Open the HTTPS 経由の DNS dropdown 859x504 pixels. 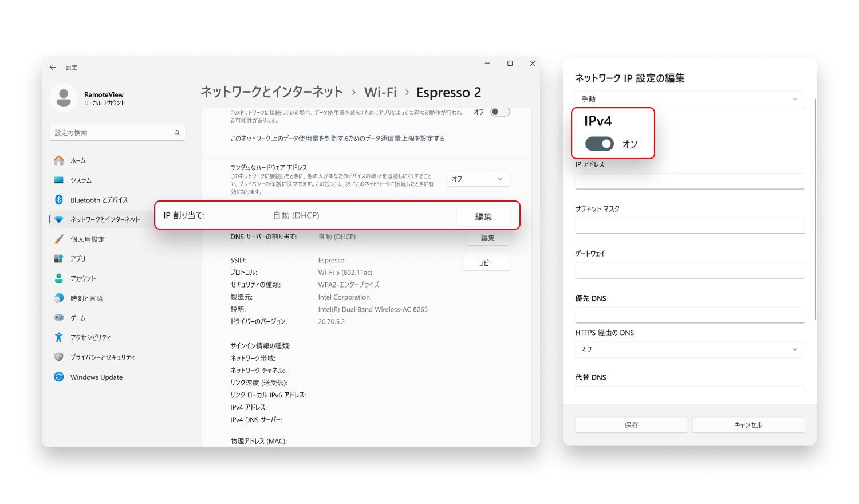point(689,349)
